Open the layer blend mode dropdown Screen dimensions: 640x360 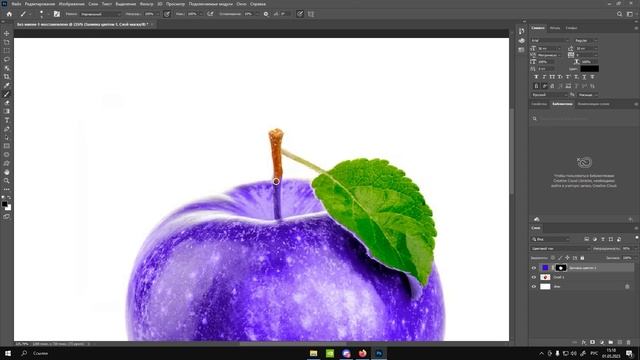tap(560, 249)
